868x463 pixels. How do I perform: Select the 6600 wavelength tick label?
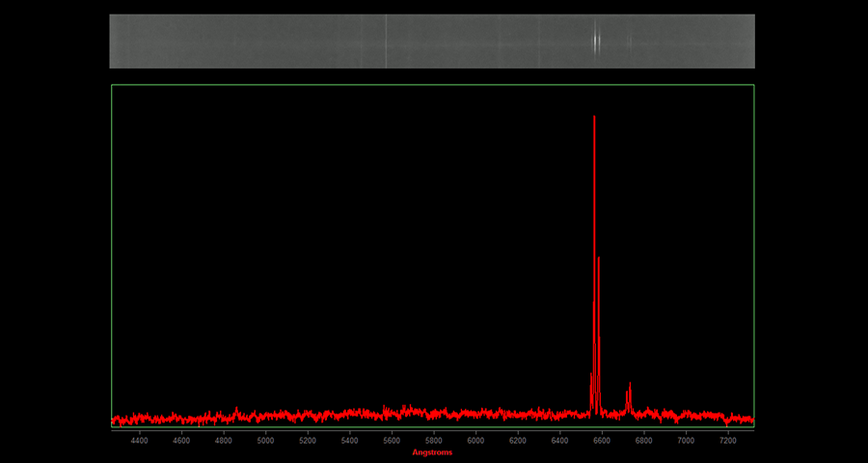click(602, 441)
